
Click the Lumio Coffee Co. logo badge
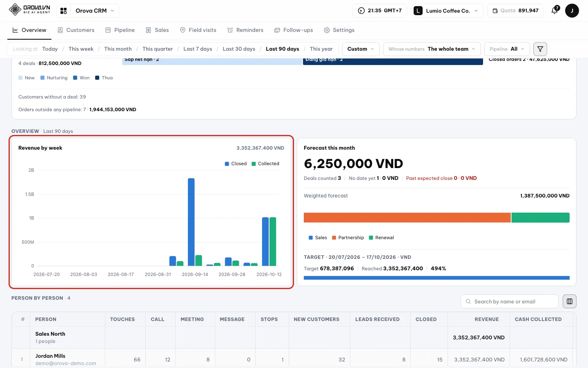click(418, 11)
